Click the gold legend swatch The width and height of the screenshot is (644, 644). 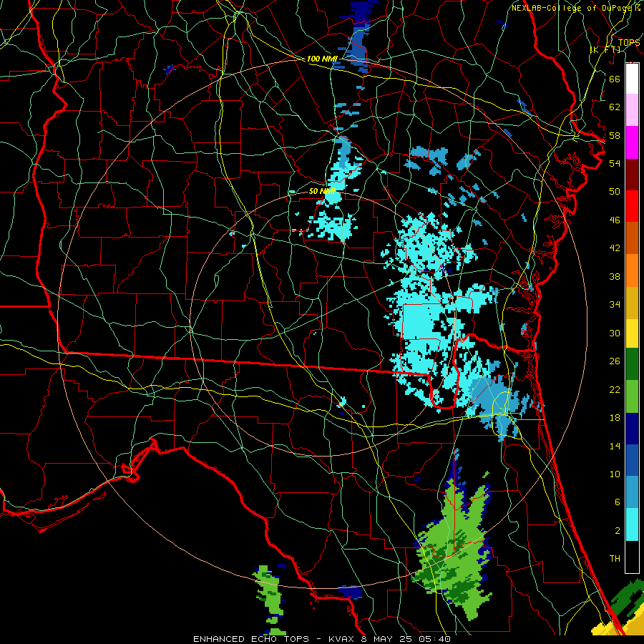[632, 303]
